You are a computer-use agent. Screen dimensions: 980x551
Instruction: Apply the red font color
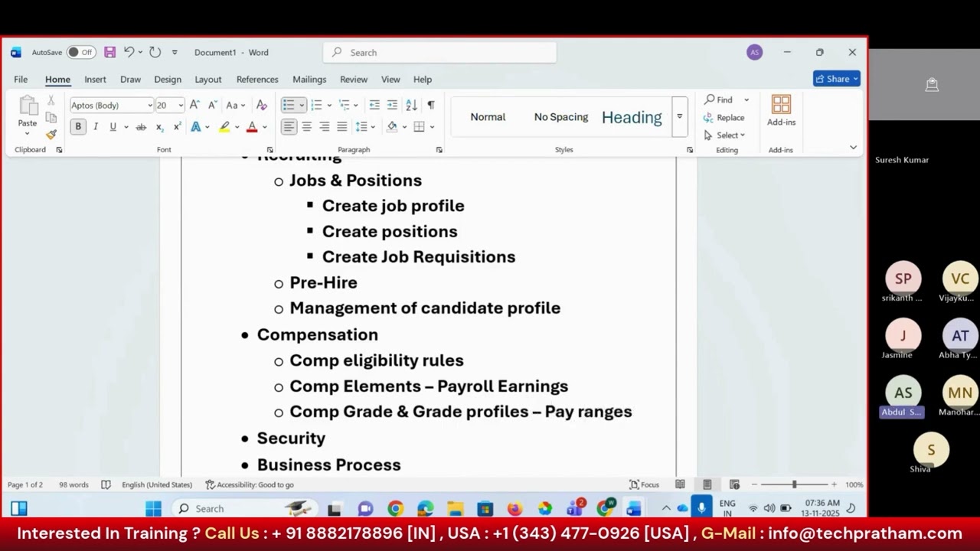pyautogui.click(x=252, y=127)
